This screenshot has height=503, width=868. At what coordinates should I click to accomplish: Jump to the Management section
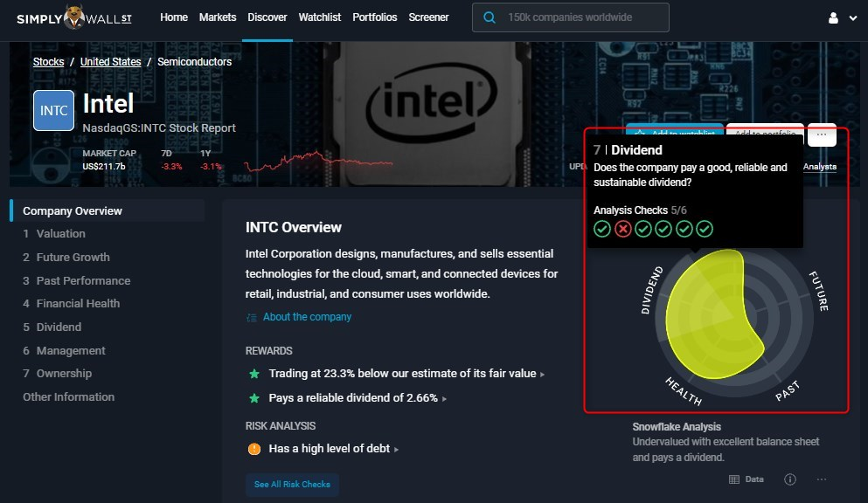[x=64, y=350]
